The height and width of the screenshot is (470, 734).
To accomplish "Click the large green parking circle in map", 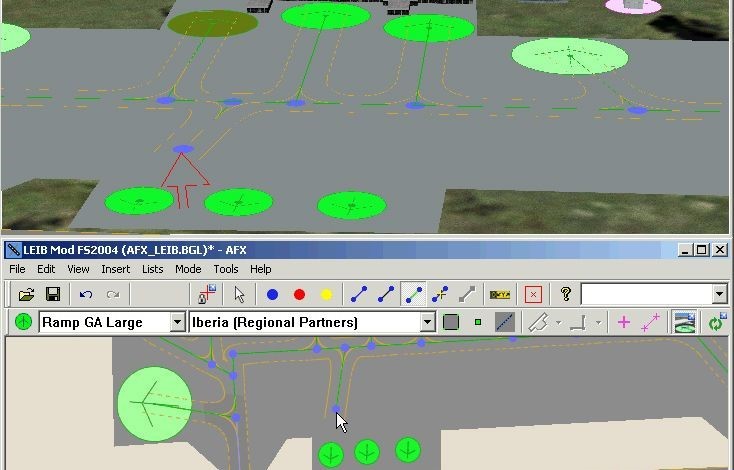I will (154, 403).
